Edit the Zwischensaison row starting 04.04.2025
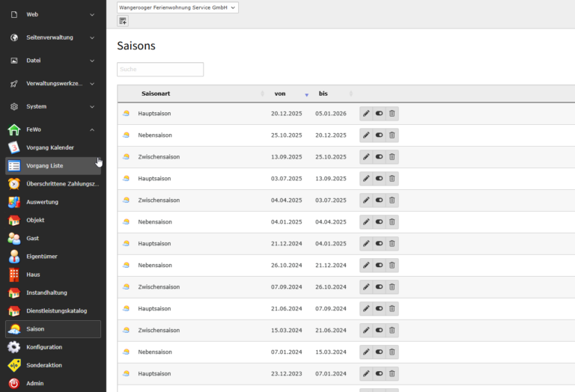575x392 pixels. point(366,200)
